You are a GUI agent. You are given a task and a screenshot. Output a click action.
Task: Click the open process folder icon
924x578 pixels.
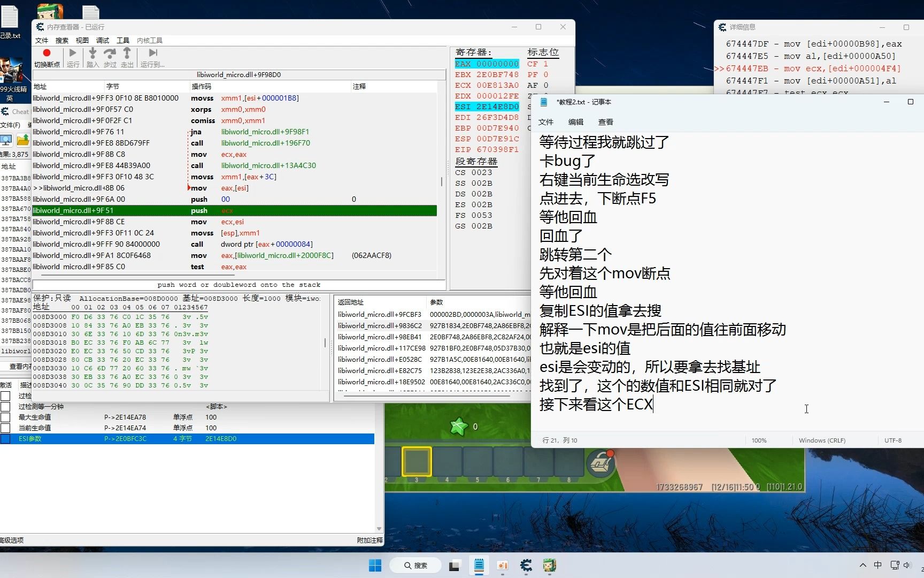23,140
